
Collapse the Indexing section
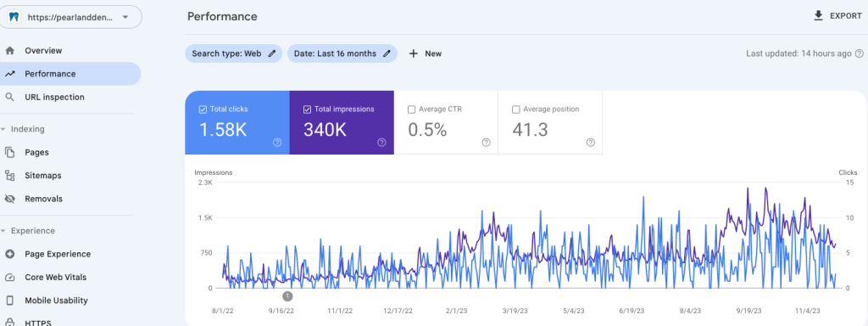pos(3,129)
